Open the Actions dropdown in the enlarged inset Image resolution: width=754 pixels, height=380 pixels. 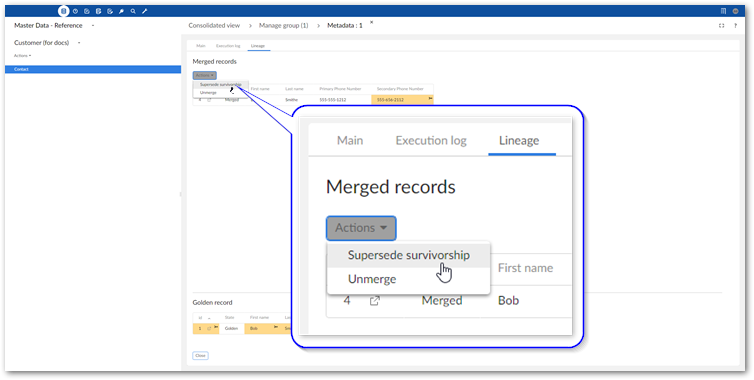361,228
